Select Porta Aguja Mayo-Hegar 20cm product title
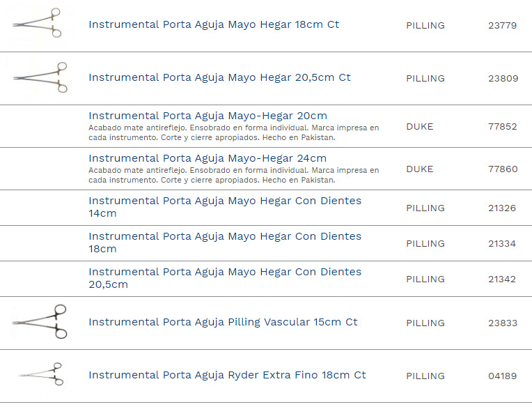The width and height of the screenshot is (532, 407). click(208, 116)
